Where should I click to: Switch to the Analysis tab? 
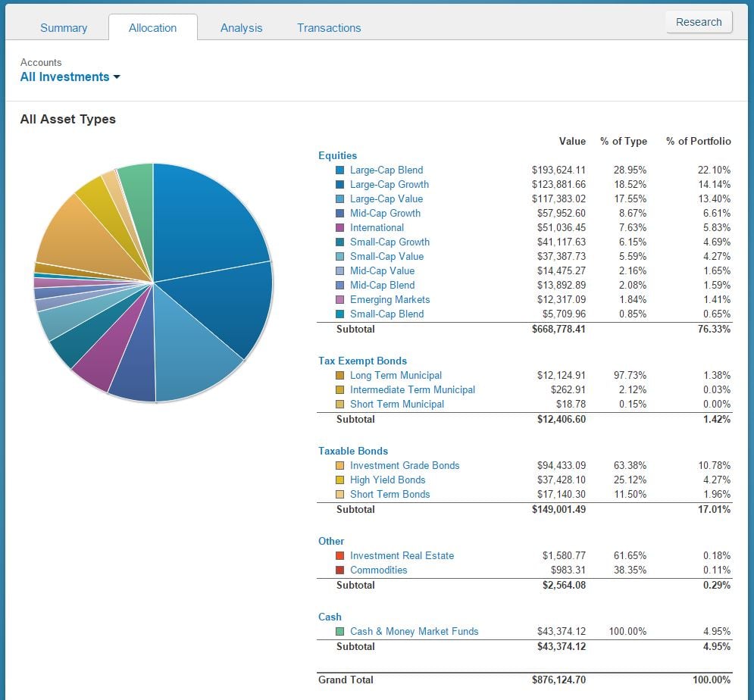pyautogui.click(x=241, y=28)
